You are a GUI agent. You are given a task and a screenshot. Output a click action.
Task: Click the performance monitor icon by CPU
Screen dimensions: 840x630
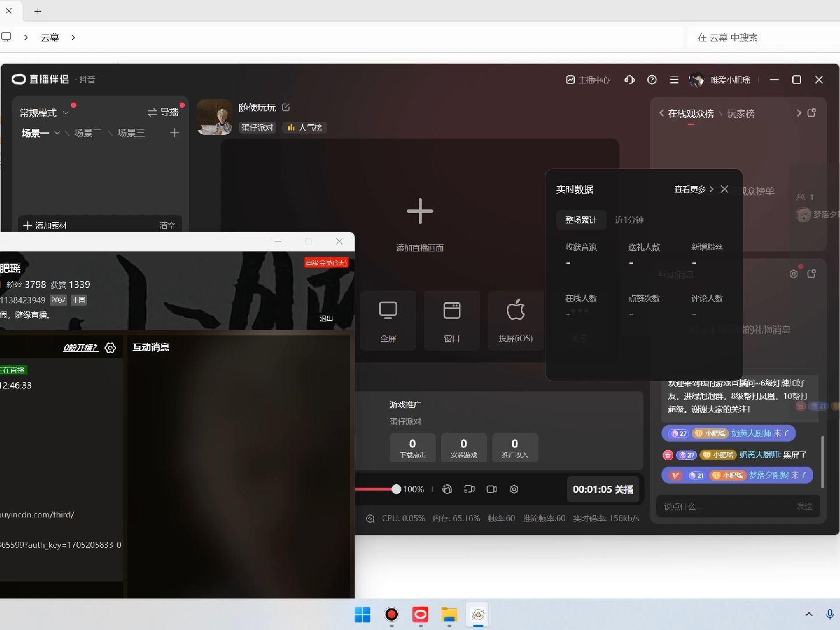(370, 518)
